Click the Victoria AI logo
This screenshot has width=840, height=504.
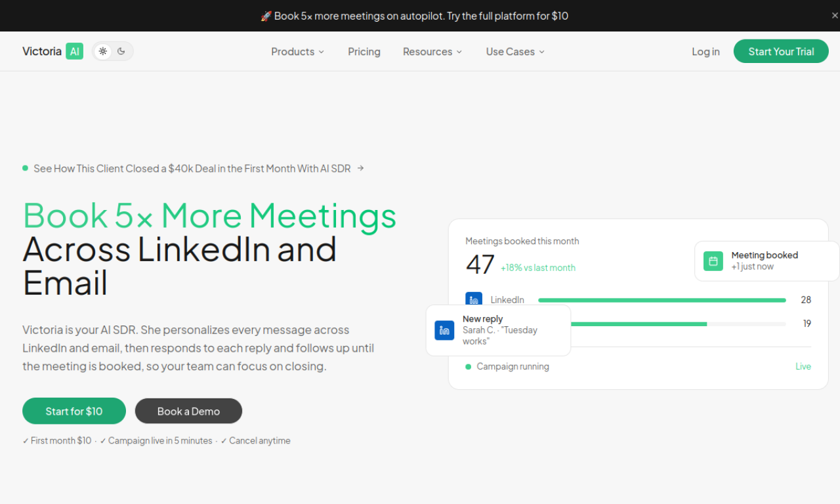point(52,51)
